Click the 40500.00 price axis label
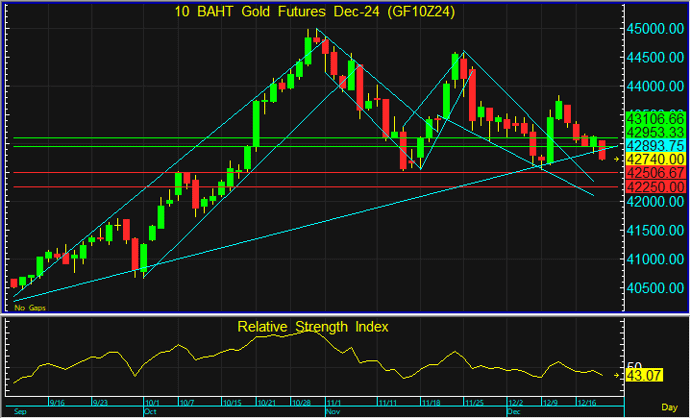691x419 pixels. (x=657, y=288)
